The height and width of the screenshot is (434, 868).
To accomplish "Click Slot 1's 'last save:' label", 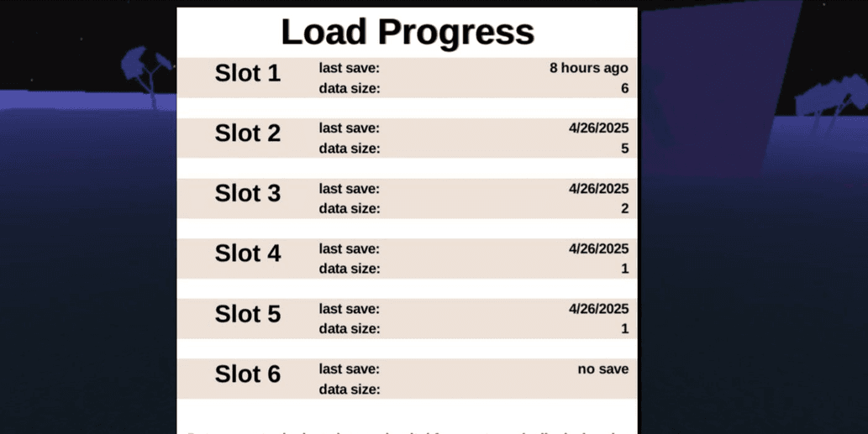I will point(349,68).
